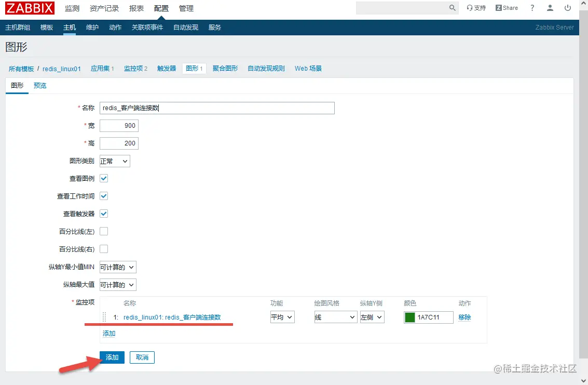The height and width of the screenshot is (385, 588).
Task: Open 触发器 link
Action: [167, 69]
